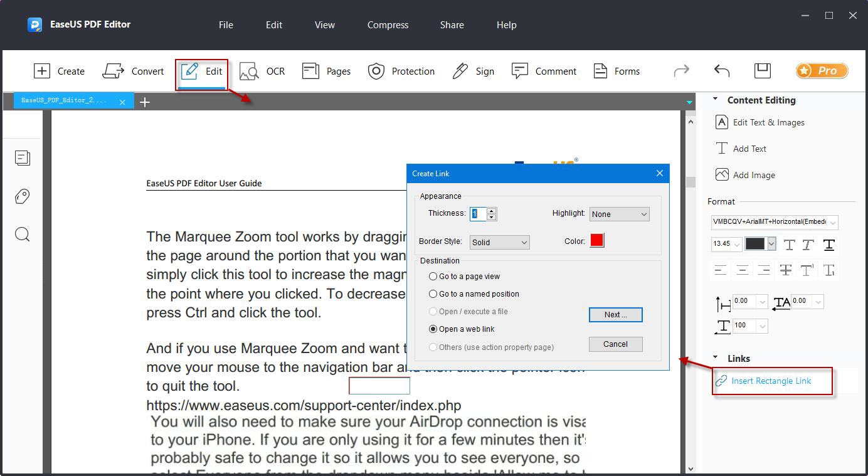
Task: Click the Save disk icon
Action: (x=762, y=70)
